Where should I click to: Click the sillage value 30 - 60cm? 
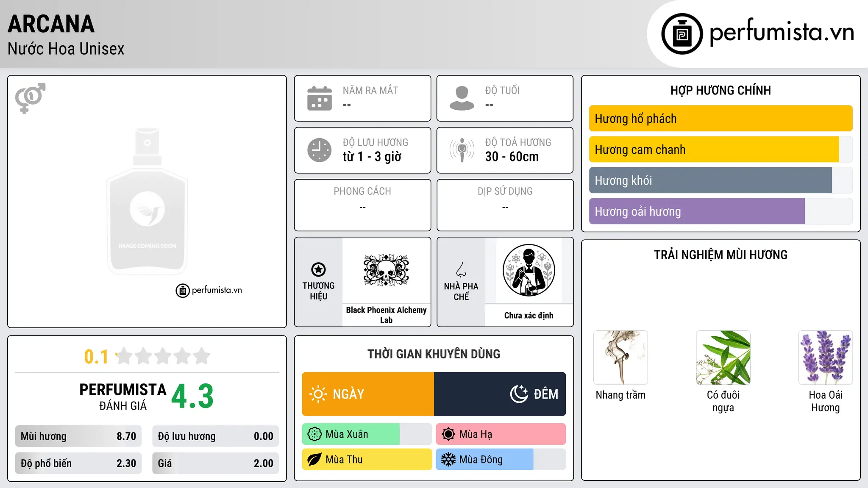[512, 157]
